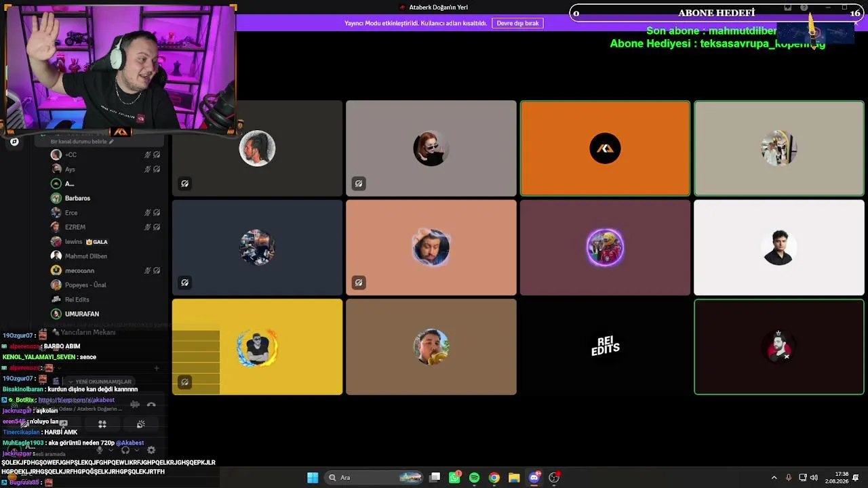Open the soundboard icon in voice panel
The image size is (868, 488).
[x=140, y=424]
